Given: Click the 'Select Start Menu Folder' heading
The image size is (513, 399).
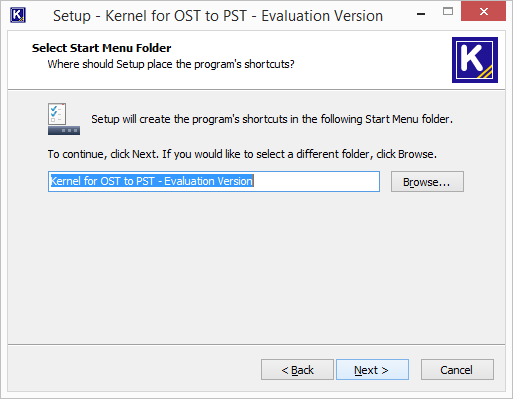Looking at the screenshot, I should click(x=101, y=48).
